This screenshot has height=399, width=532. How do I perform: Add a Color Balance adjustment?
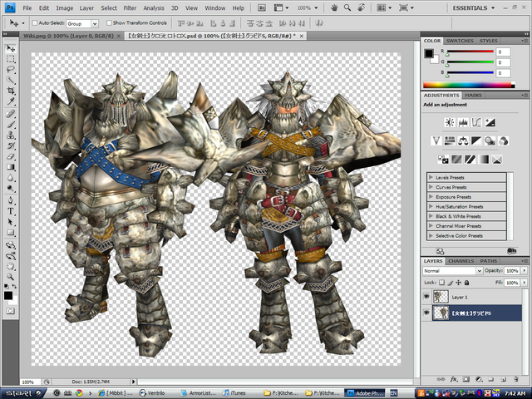click(x=463, y=140)
